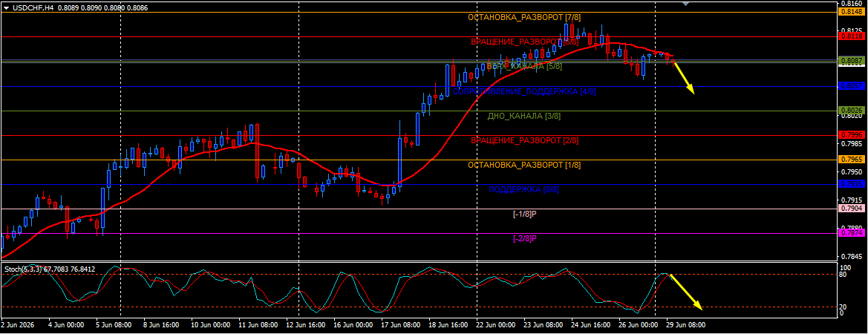This screenshot has height=334, width=868.
Task: Select ВЕРХ_КАНАЛА [5/8] level label
Action: coord(524,66)
